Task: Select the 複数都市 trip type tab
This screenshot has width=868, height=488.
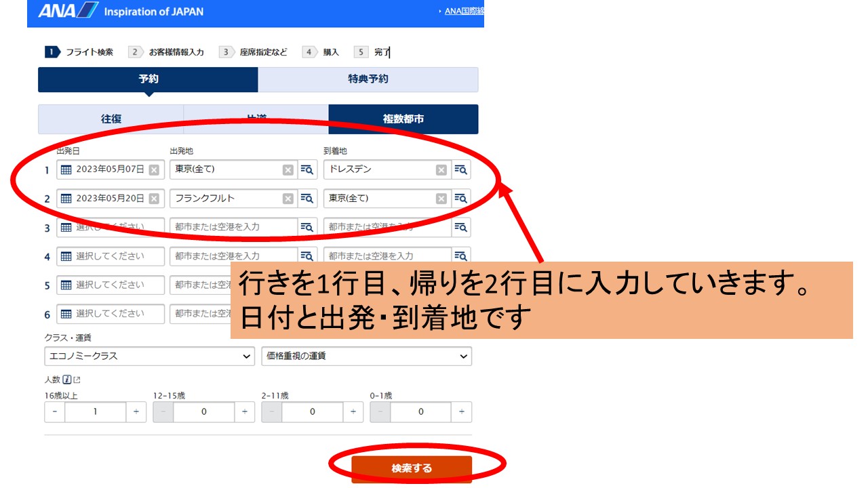Action: point(403,119)
